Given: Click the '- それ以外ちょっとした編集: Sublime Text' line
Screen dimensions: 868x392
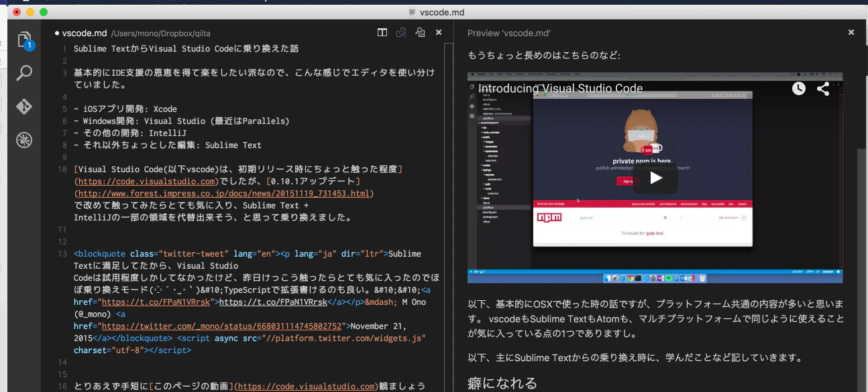Looking at the screenshot, I should point(168,145).
